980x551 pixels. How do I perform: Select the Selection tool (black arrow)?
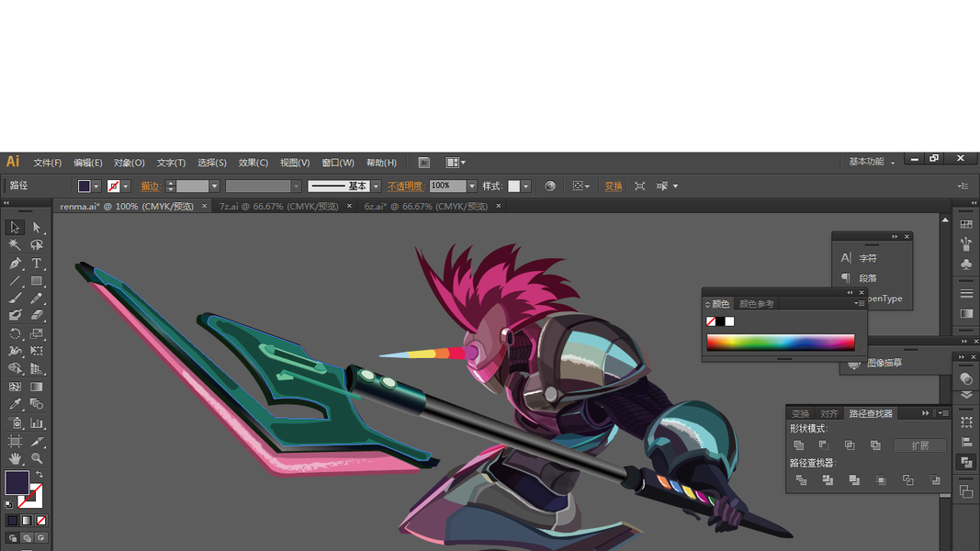point(15,228)
